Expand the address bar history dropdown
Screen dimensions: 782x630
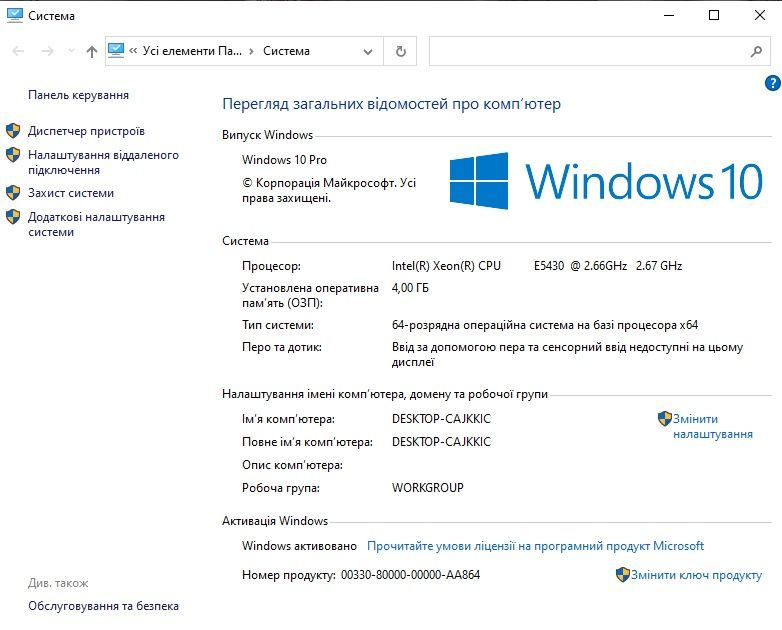(x=368, y=51)
